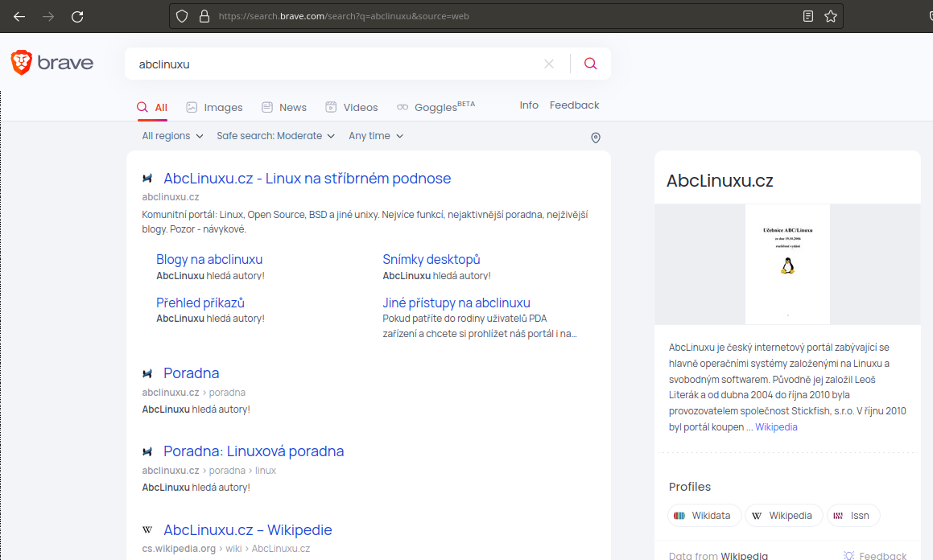Click the browser forward arrow
This screenshot has width=933, height=560.
48,17
